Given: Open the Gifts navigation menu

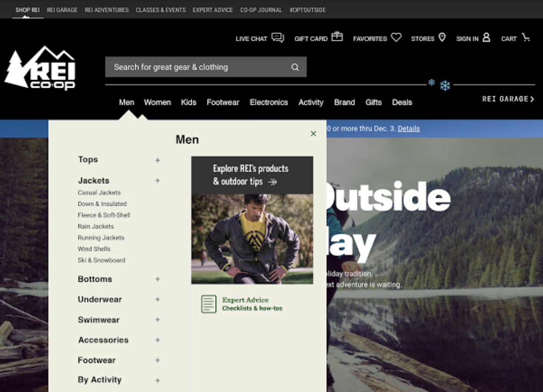Looking at the screenshot, I should coord(373,102).
